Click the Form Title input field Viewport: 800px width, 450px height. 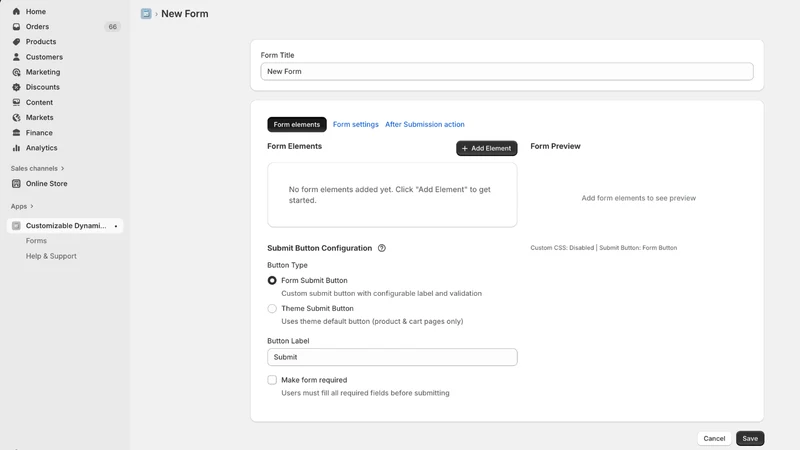tap(507, 71)
